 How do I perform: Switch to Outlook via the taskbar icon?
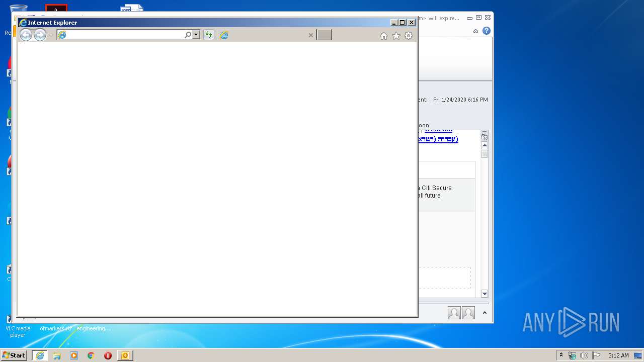[x=125, y=355]
